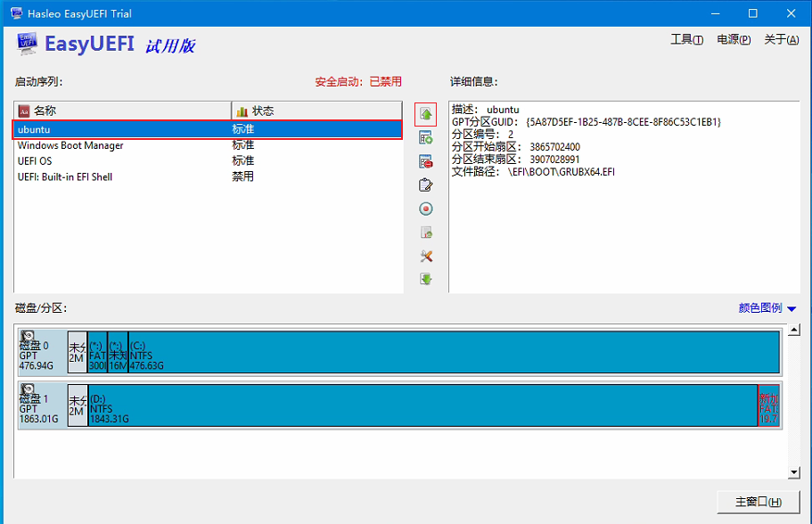Click the GPT partition GUID value
The height and width of the screenshot is (524, 812).
point(624,122)
